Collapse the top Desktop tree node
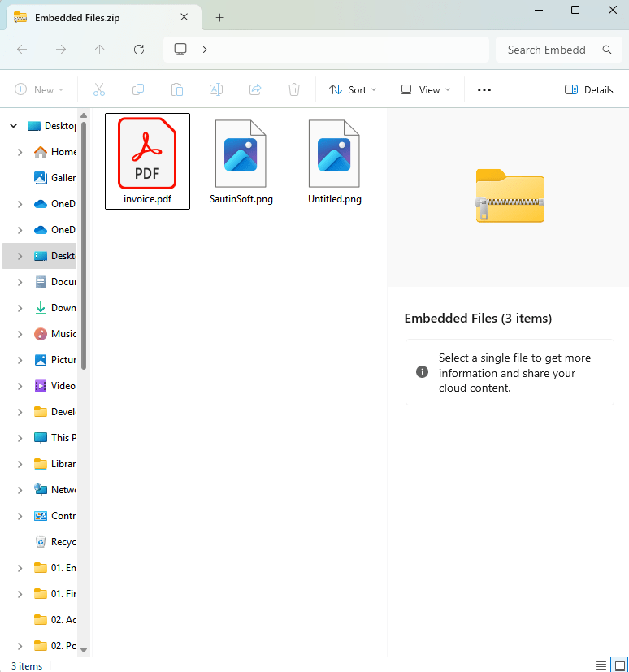This screenshot has width=629, height=672. click(13, 126)
